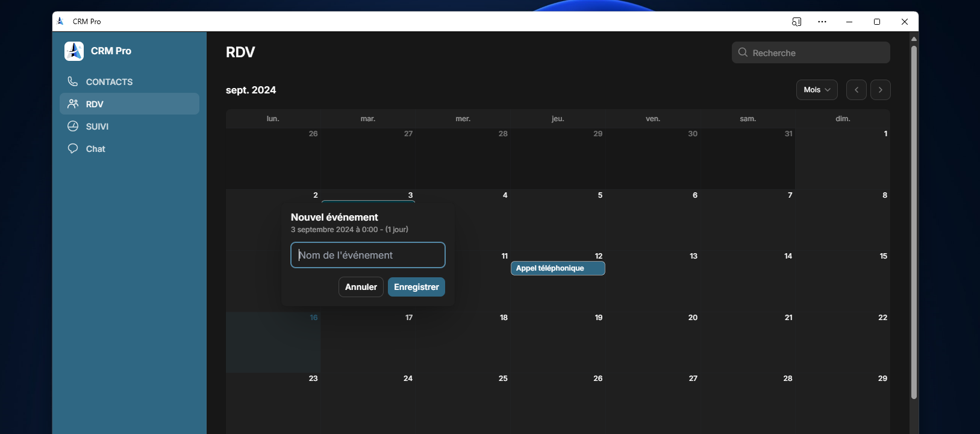
Task: Click the Recherche search field
Action: coord(811,52)
